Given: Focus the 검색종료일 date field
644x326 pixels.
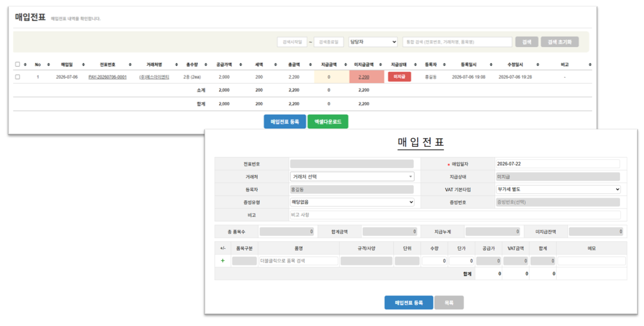Looking at the screenshot, I should [x=329, y=42].
